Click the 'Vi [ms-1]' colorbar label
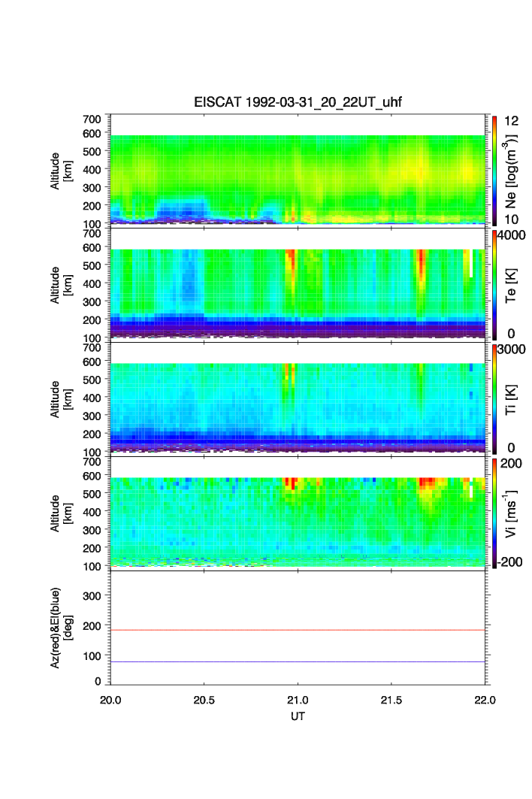Image resolution: width=532 pixels, height=799 pixels. (x=511, y=513)
